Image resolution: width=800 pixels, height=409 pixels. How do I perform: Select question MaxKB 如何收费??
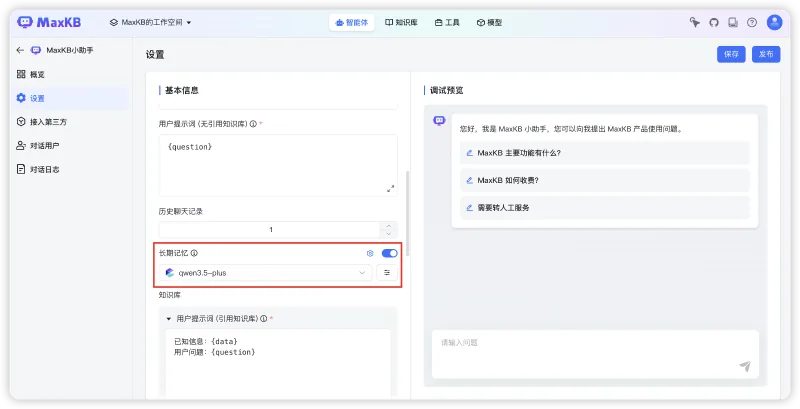click(605, 180)
